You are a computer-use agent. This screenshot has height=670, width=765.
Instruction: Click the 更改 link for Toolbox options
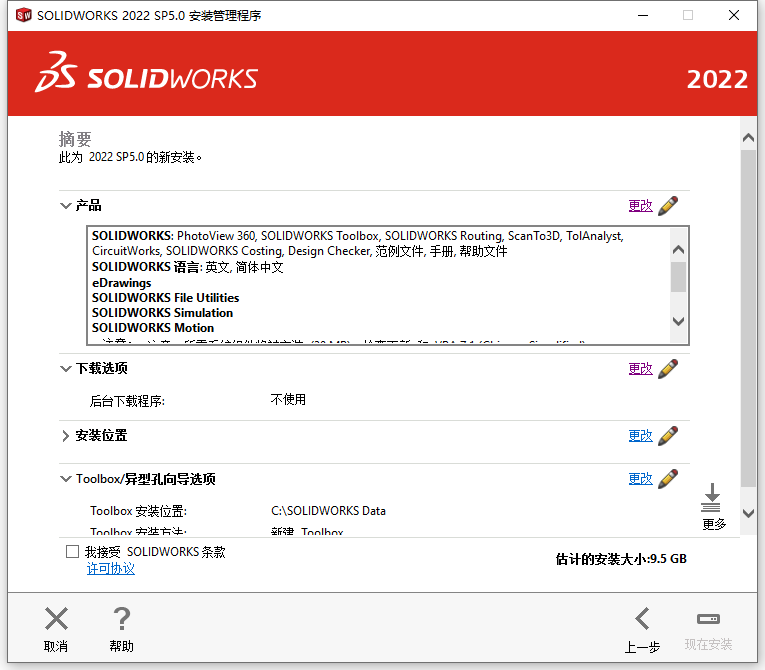(641, 478)
